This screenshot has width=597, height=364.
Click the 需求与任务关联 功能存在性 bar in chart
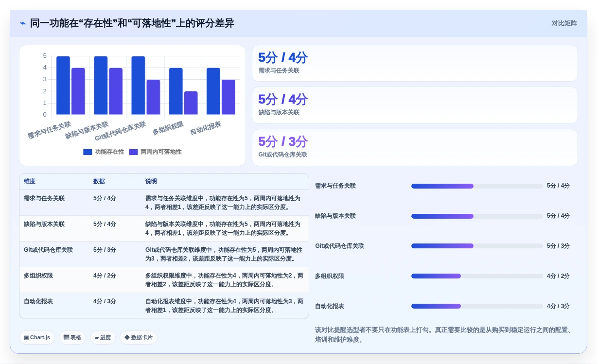coord(63,86)
